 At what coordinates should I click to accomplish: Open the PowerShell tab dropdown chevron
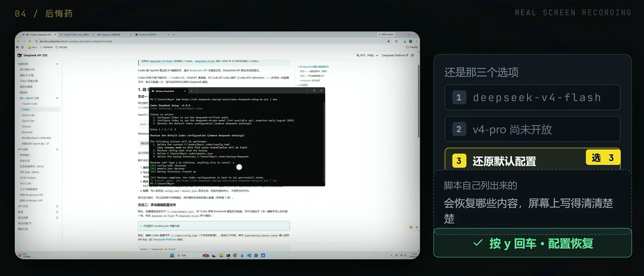196,91
